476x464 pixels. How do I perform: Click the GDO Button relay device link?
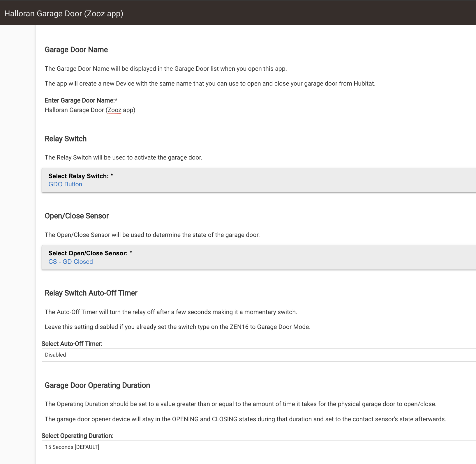pos(65,184)
